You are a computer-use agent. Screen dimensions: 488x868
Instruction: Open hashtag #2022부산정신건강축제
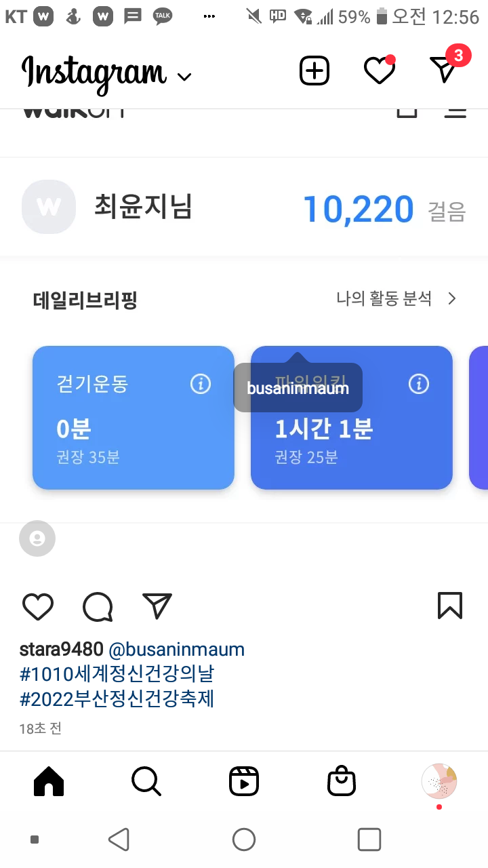(117, 698)
